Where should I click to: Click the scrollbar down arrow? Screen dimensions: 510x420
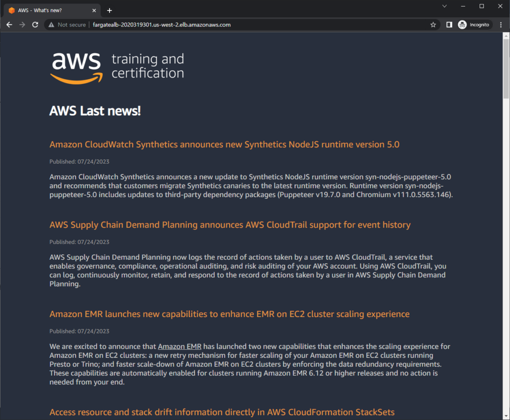[x=506, y=416]
